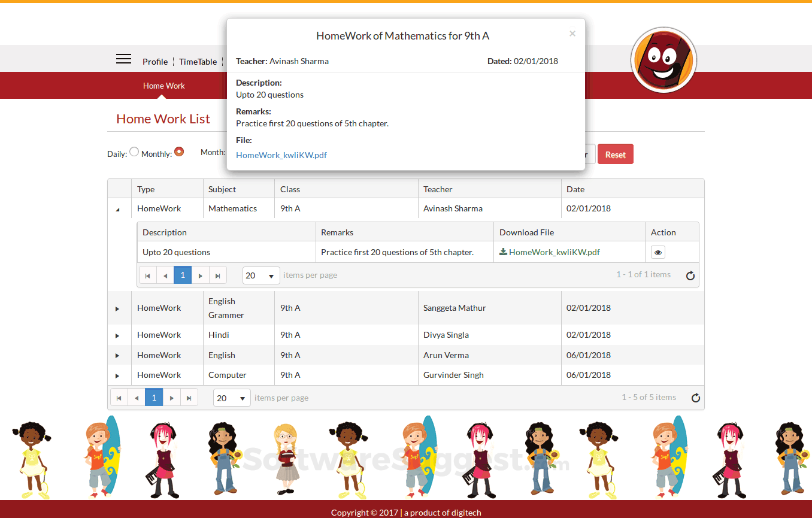Refresh the main homework list

(695, 397)
